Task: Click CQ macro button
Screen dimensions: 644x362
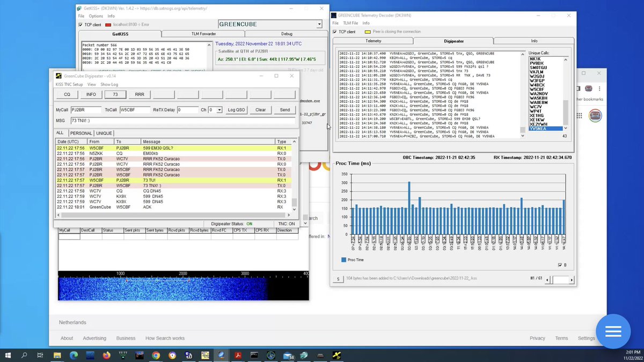Action: [x=67, y=94]
